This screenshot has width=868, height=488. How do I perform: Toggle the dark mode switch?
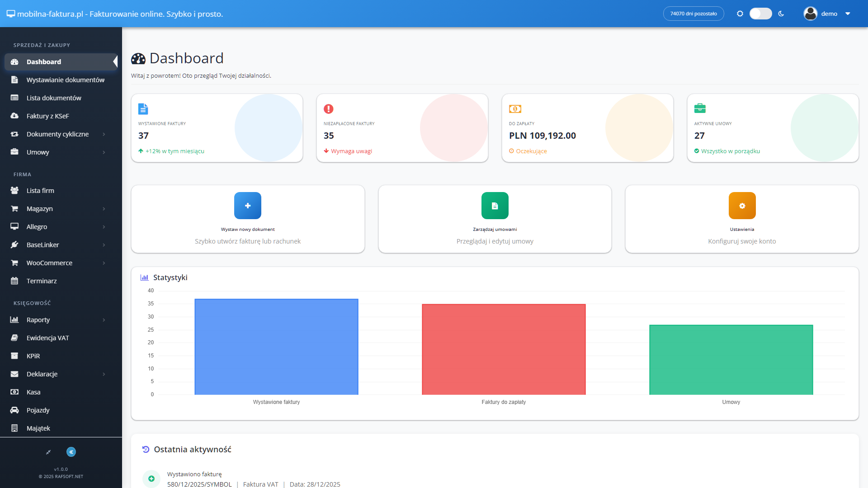pos(760,14)
